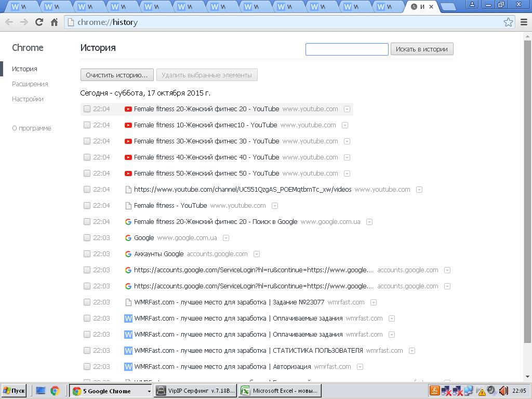Open dropdown for Google www.google.com.ua entry
The width and height of the screenshot is (532, 399).
225,238
